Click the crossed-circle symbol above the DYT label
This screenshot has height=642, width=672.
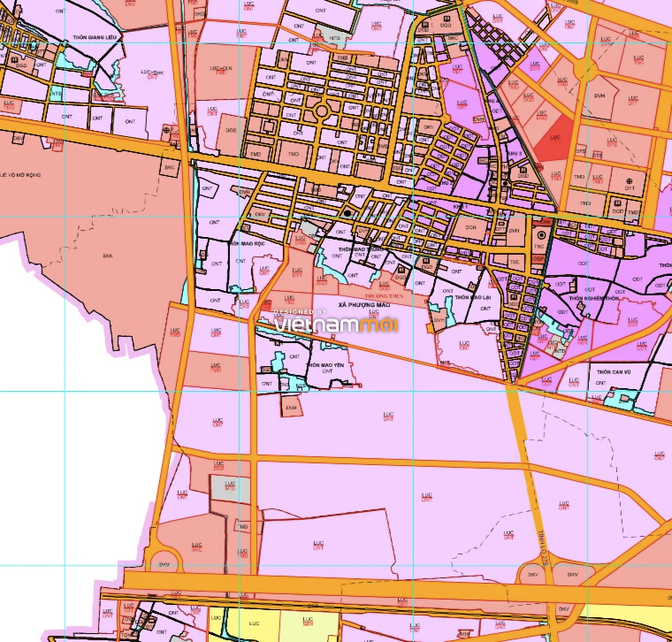click(630, 181)
